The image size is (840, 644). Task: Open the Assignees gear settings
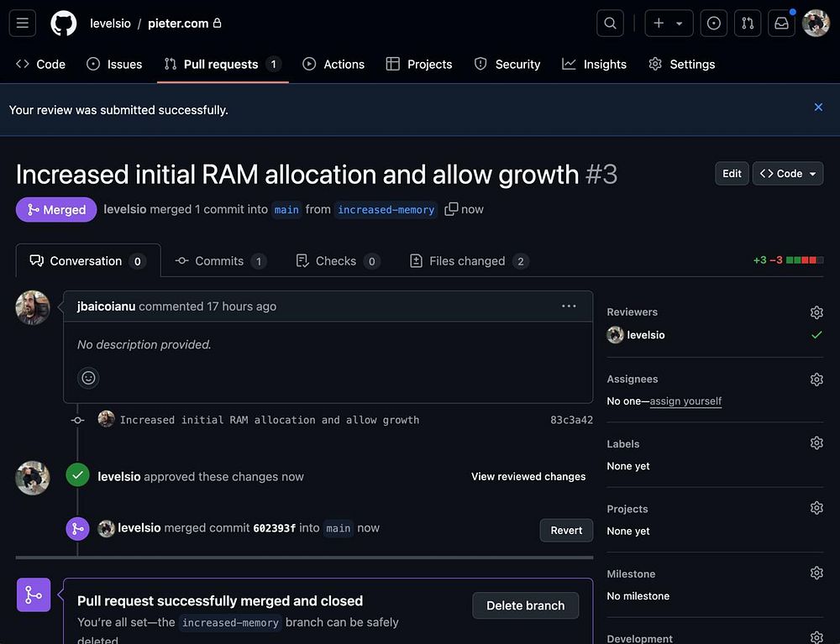coord(816,380)
